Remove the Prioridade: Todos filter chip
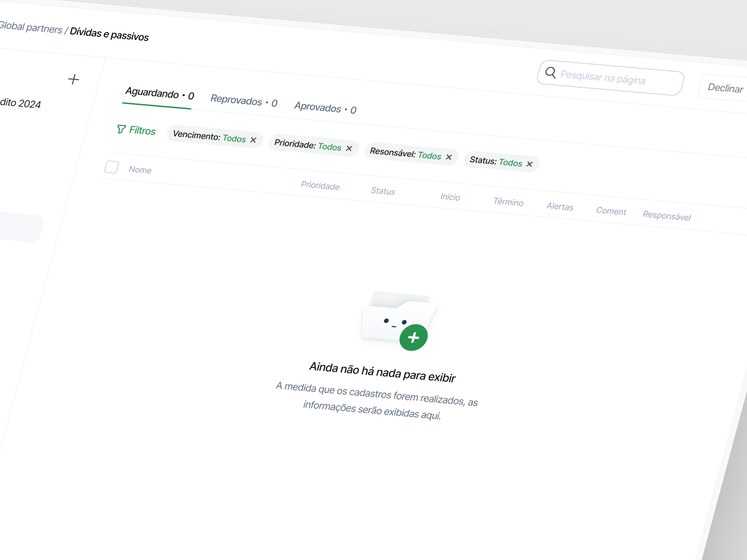747x560 pixels. 349,148
